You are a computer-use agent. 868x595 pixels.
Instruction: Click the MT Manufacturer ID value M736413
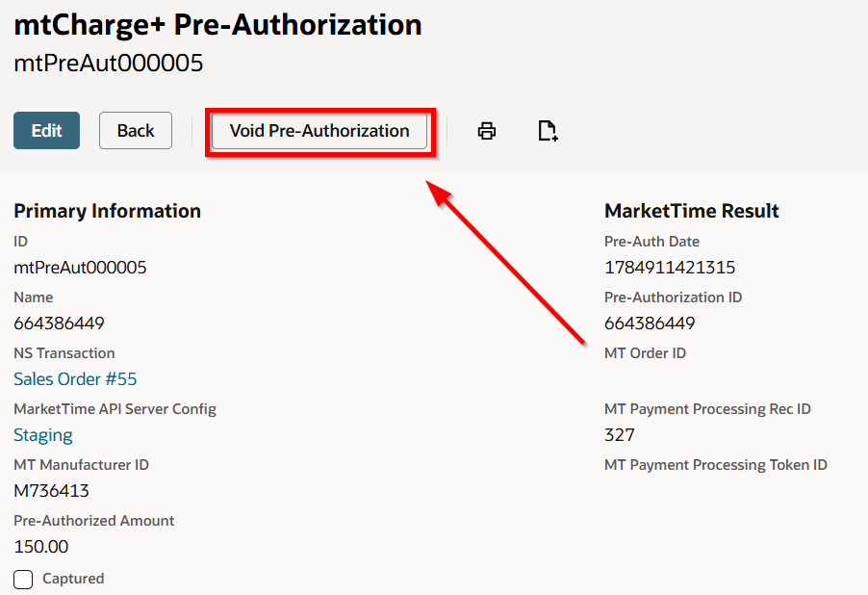click(51, 491)
